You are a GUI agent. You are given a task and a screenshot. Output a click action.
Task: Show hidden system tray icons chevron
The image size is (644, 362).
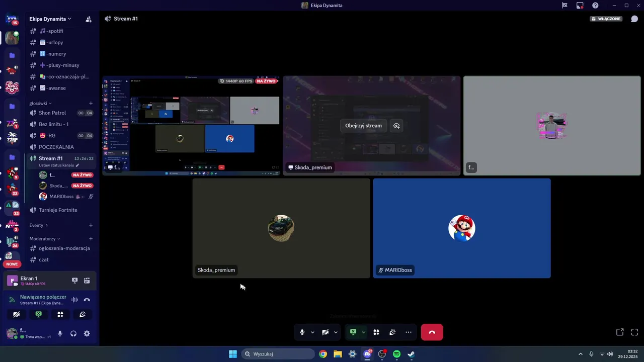point(580,354)
